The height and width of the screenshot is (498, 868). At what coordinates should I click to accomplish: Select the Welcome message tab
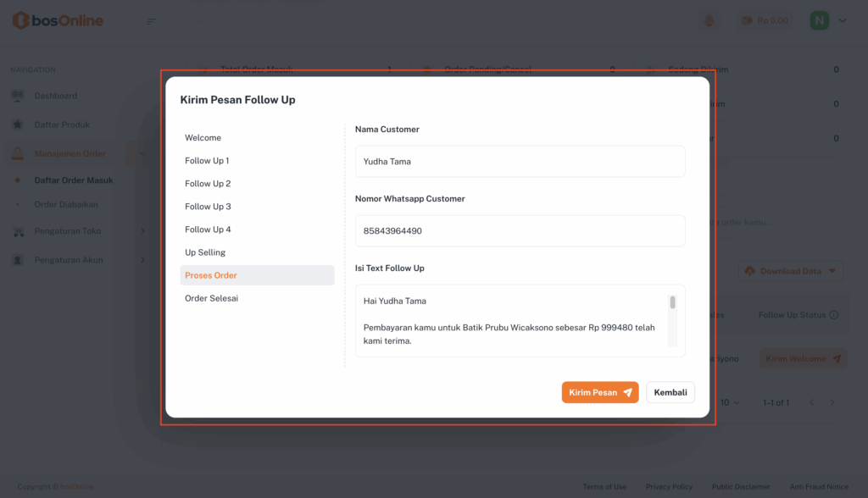pos(203,138)
